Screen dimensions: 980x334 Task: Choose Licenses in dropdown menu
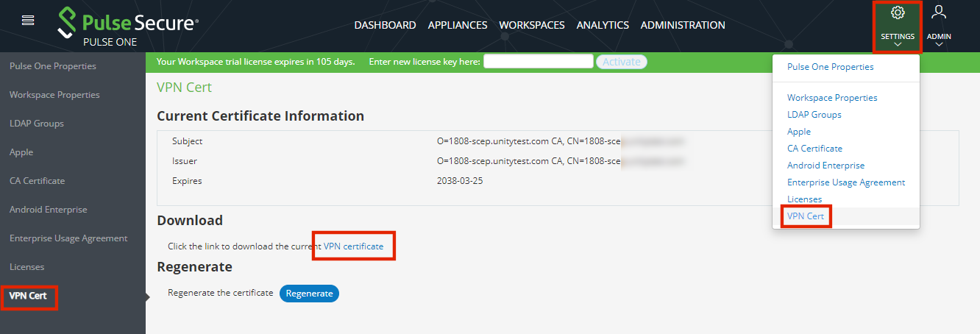coord(805,199)
